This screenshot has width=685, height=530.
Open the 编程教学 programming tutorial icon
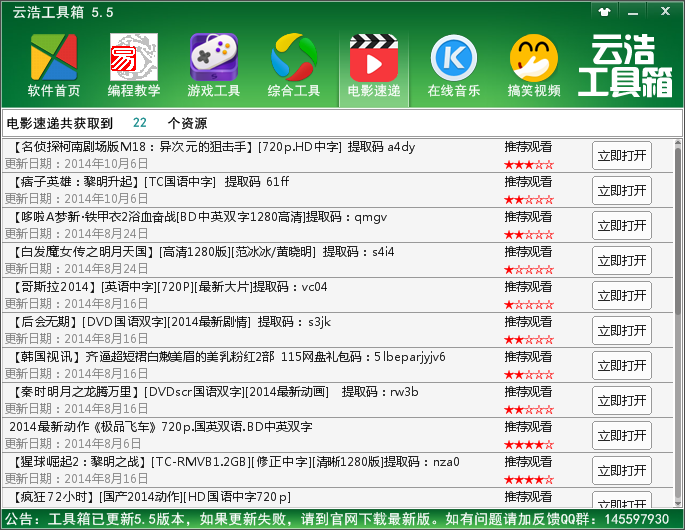coord(134,66)
